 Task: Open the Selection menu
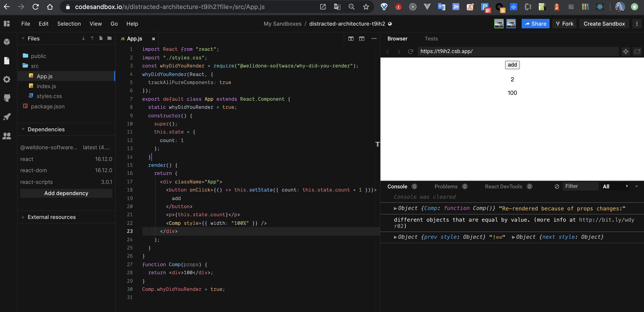[x=69, y=24]
